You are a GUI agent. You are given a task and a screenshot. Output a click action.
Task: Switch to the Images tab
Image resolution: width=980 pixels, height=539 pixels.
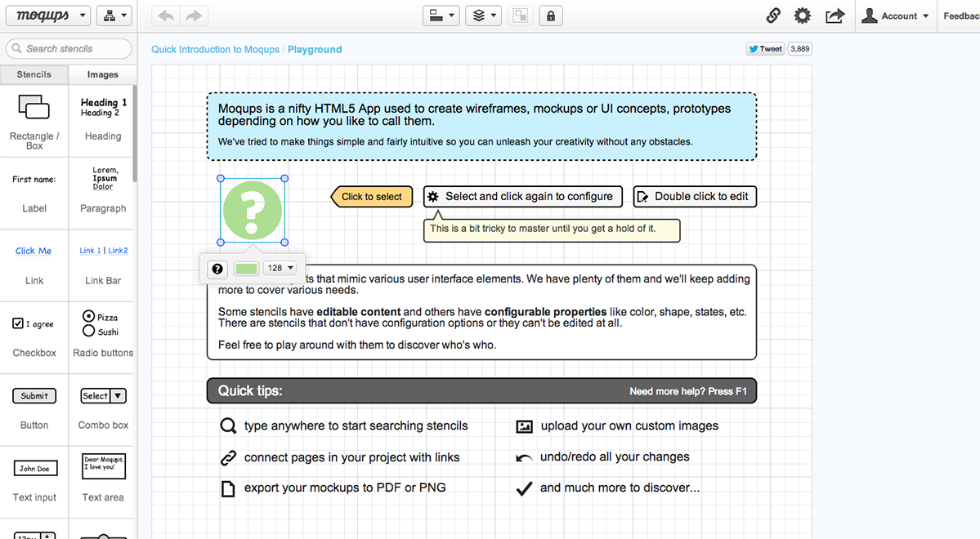(102, 74)
